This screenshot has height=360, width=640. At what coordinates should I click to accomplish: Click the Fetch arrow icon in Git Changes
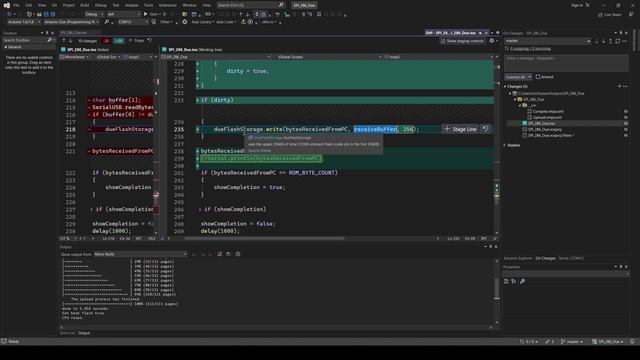pyautogui.click(x=596, y=41)
